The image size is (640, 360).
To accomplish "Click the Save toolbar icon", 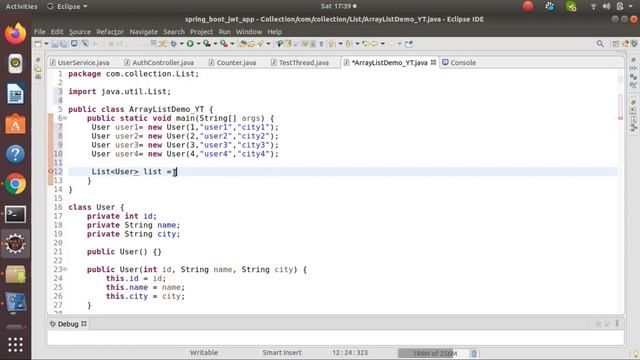I will tap(55, 44).
